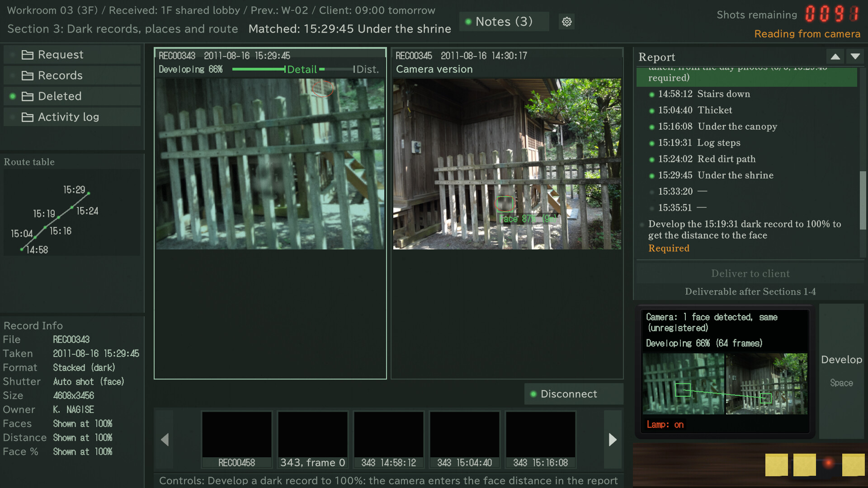Viewport: 868px width, 488px height.
Task: Click the second yellow sticky note
Action: coord(804,465)
